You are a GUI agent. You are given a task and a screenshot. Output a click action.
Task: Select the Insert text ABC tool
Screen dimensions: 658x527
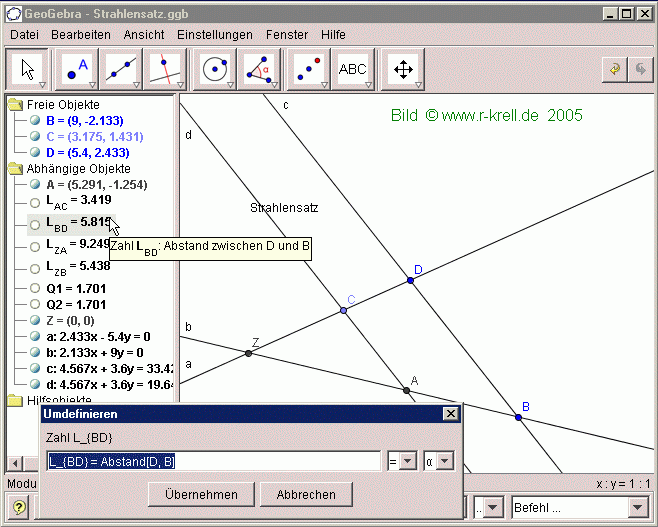[x=353, y=68]
